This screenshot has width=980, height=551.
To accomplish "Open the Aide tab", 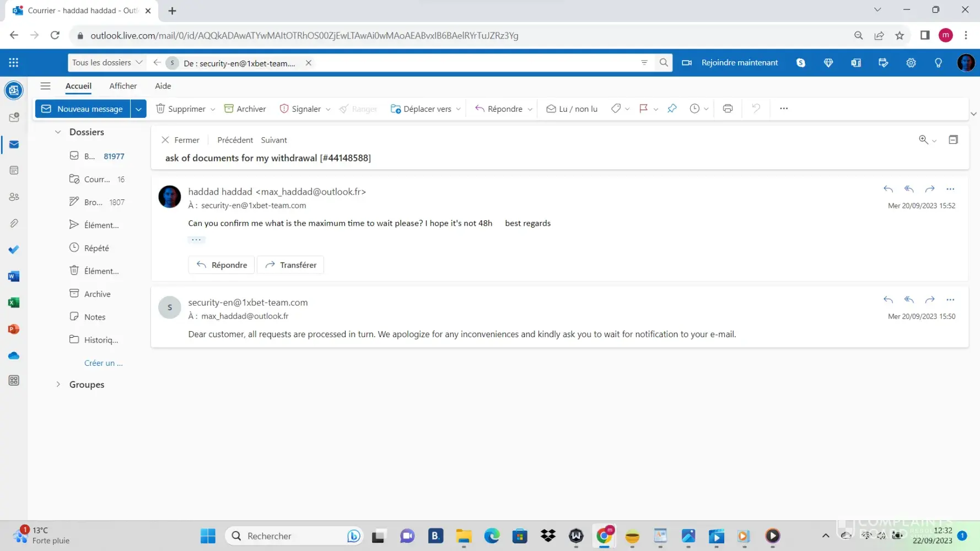I will [163, 86].
